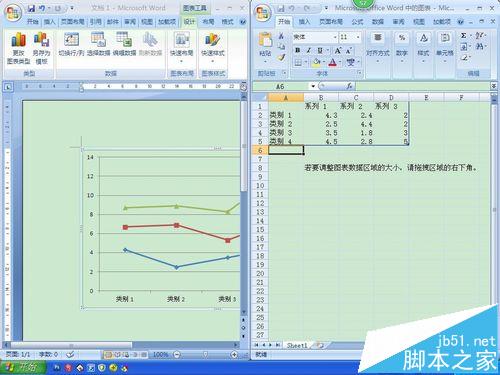Click the Clear eraser icon in Excel
The height and width of the screenshot is (375, 500).
click(x=464, y=57)
